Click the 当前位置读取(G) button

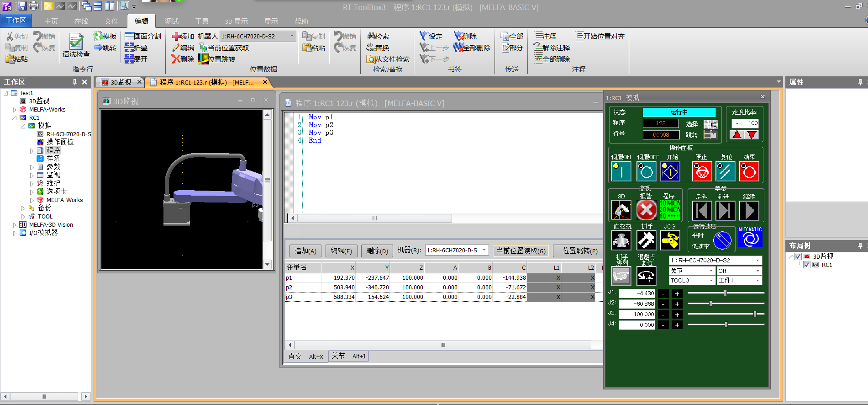click(x=521, y=250)
